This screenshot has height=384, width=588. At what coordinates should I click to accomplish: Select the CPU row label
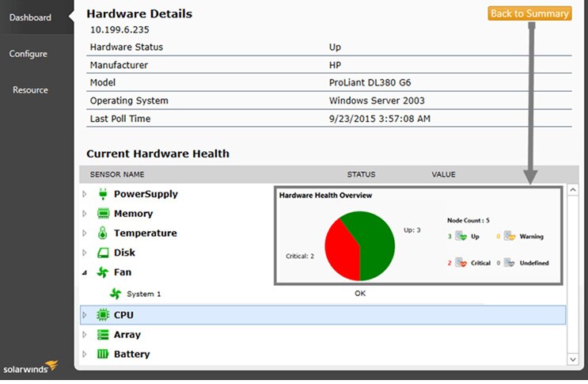pyautogui.click(x=123, y=315)
